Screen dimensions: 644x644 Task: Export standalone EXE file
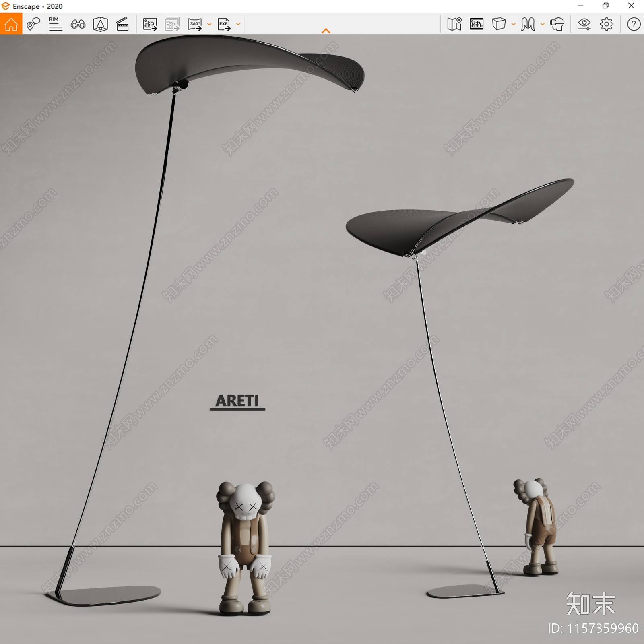tap(224, 24)
